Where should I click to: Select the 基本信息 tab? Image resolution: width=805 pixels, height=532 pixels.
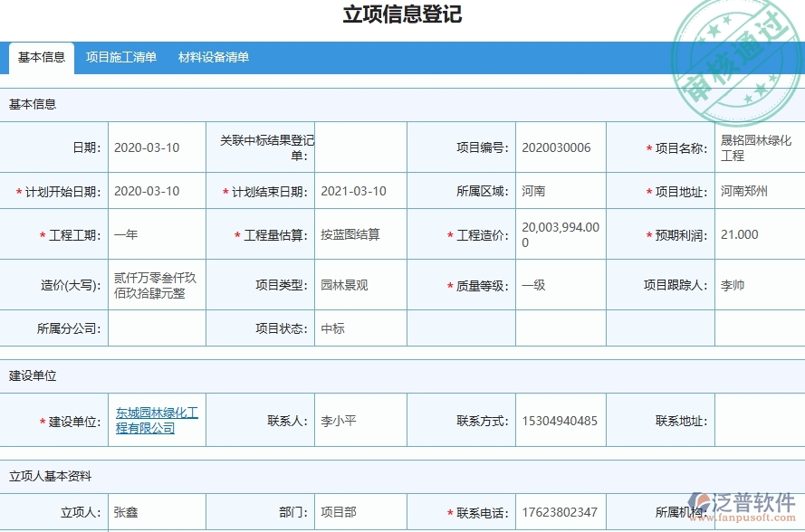coord(39,57)
